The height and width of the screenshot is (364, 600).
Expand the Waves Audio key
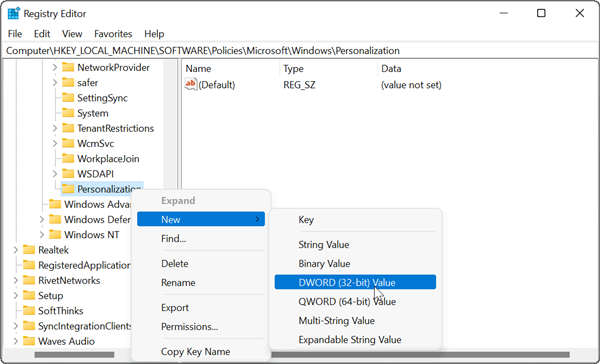coord(16,341)
